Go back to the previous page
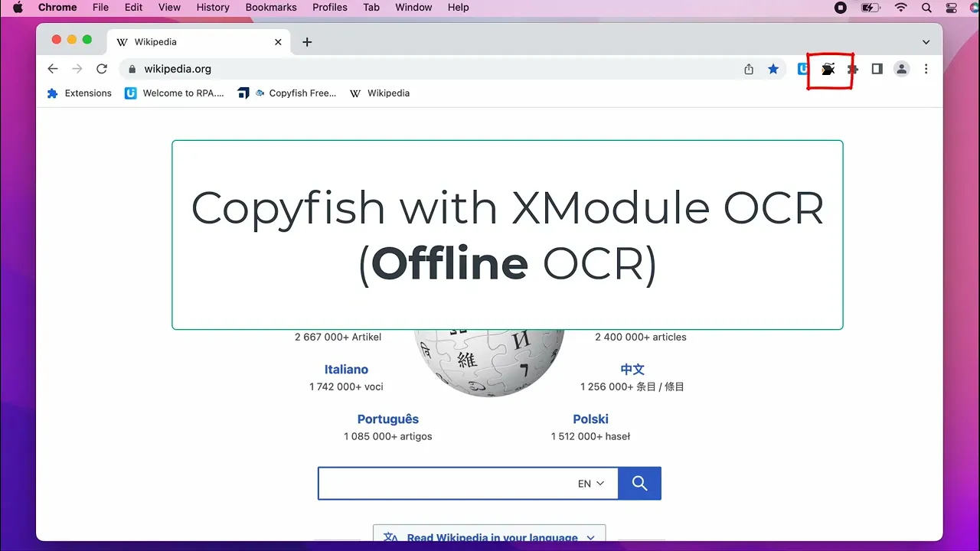 52,69
